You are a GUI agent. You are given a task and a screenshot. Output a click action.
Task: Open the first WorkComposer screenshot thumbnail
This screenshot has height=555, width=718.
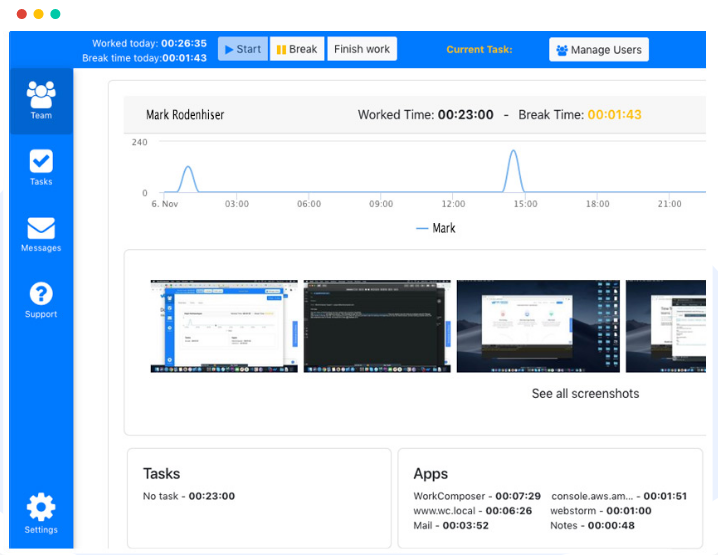(x=224, y=326)
